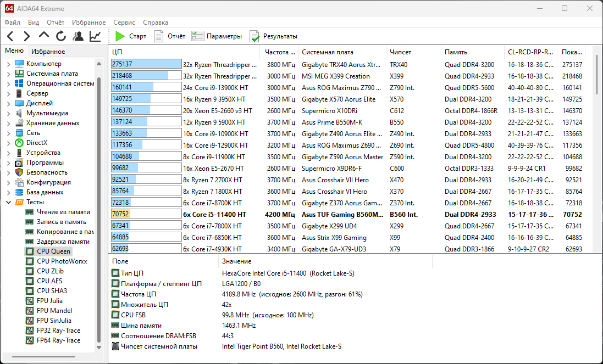The image size is (603, 364).
Task: Expand the Мультимедиа tree node
Action: 8,113
